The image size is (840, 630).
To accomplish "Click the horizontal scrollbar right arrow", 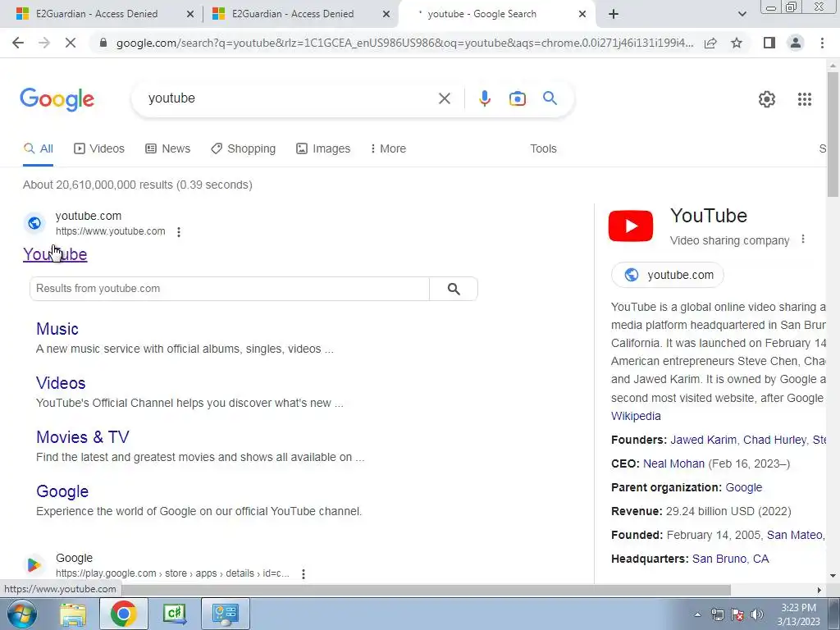I will [819, 590].
